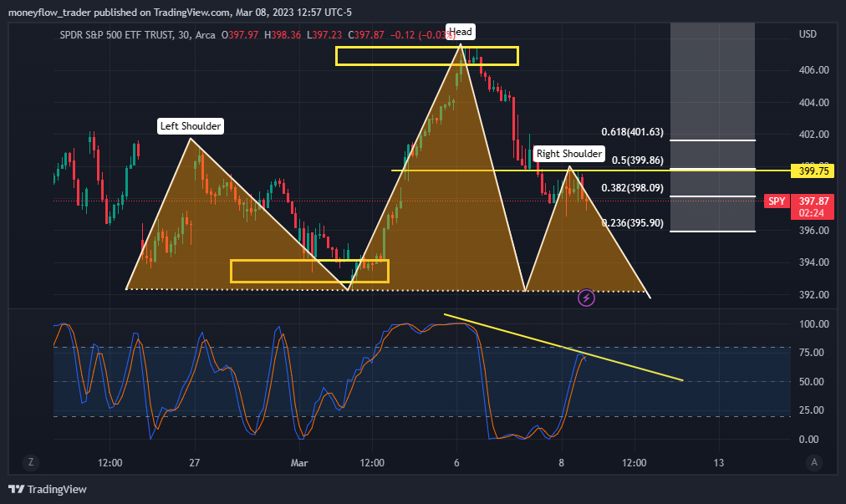Click the yellow 399.75 price label

tap(813, 171)
